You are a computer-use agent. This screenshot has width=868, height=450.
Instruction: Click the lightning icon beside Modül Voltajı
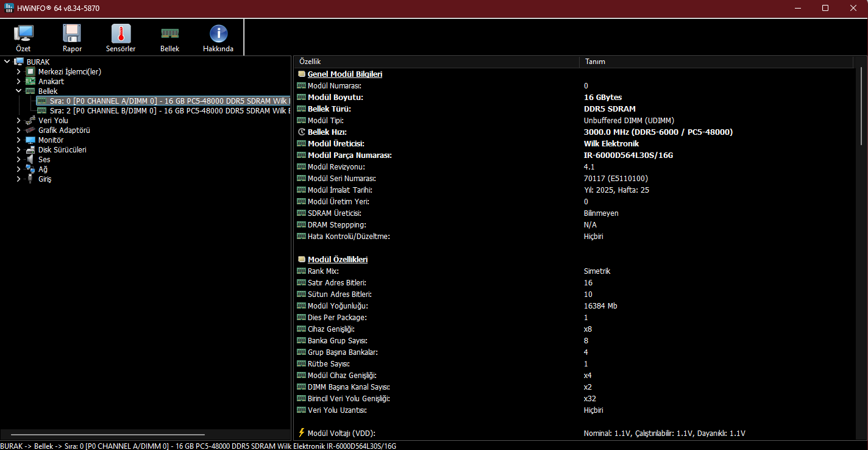tap(301, 433)
